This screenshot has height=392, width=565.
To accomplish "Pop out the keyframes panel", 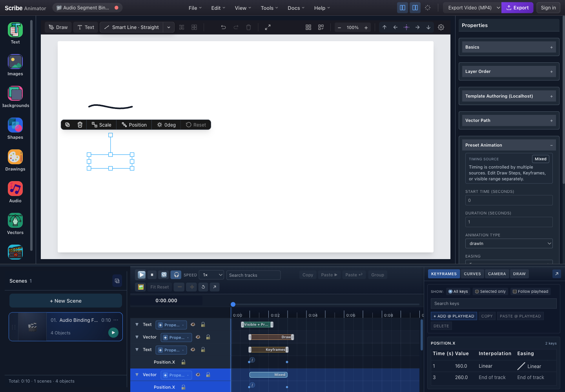I will [x=557, y=274].
